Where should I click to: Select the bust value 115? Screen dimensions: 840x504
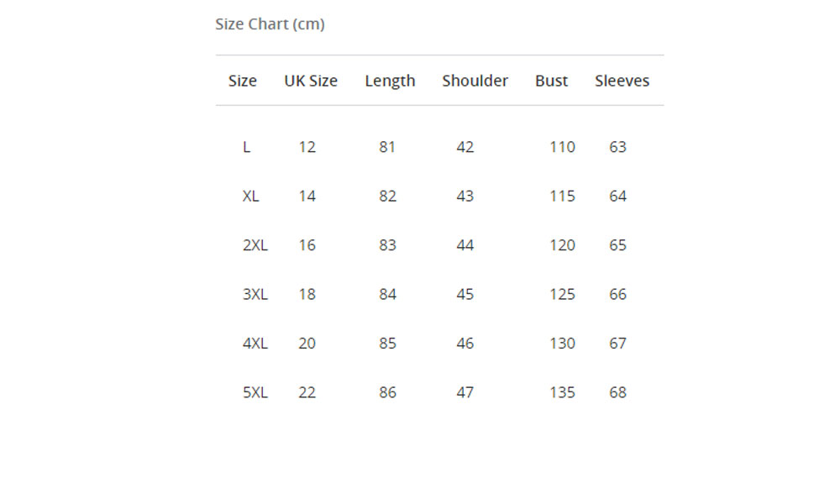coord(562,196)
